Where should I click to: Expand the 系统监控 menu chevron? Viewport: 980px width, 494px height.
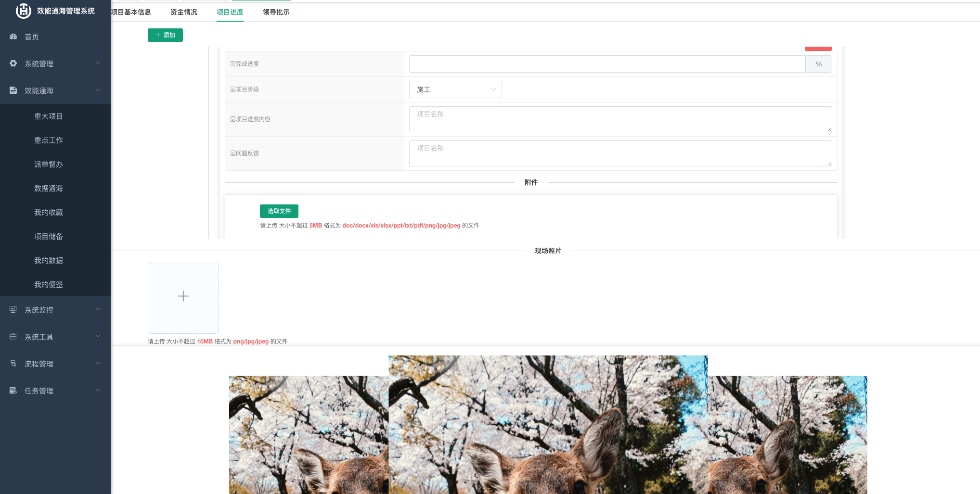pos(98,310)
